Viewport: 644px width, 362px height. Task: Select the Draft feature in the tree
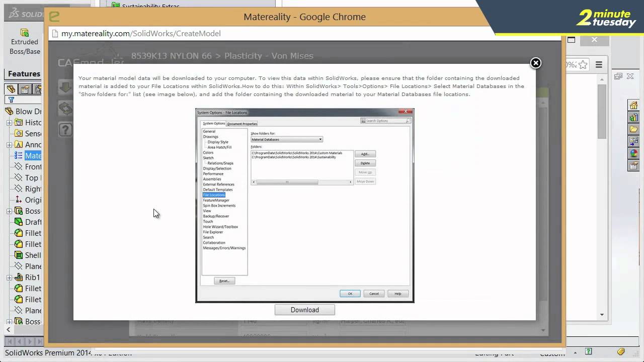[28, 222]
